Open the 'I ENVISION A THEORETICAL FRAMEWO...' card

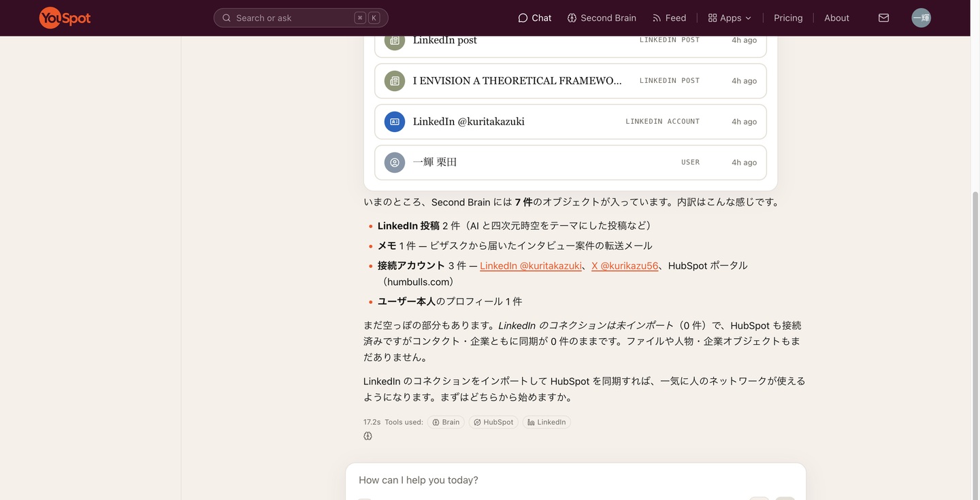570,81
